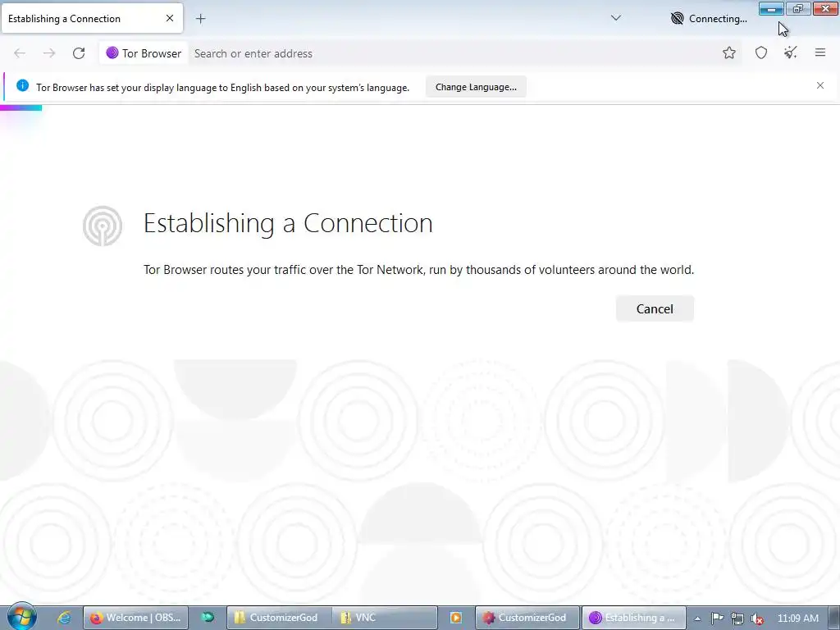
Task: Click the info icon in notification bar
Action: (x=22, y=85)
